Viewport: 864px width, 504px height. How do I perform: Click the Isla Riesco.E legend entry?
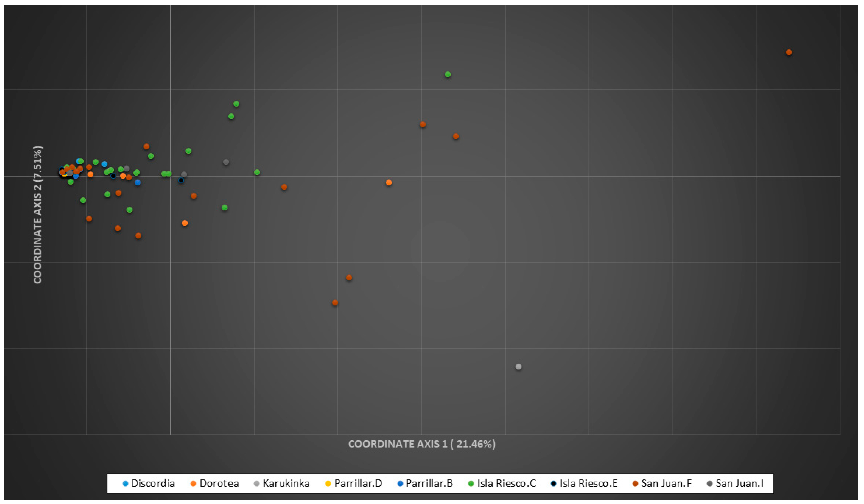click(588, 483)
